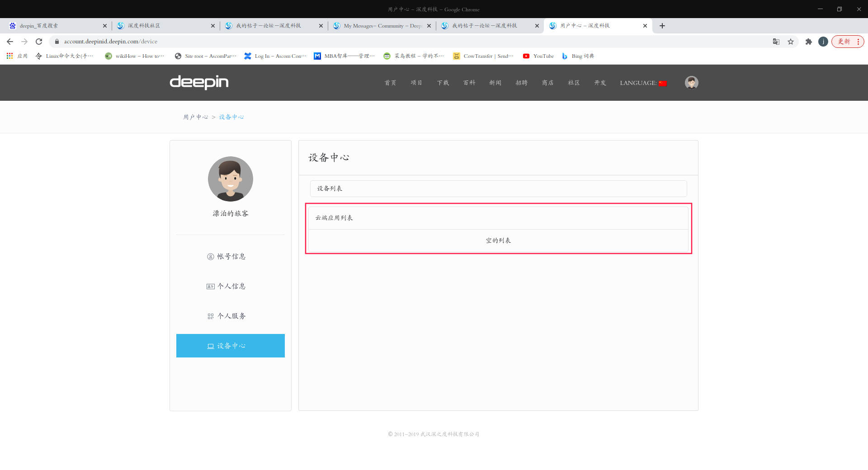Screen dimensions: 868x470
Task: Click the address bar URL
Action: point(111,42)
